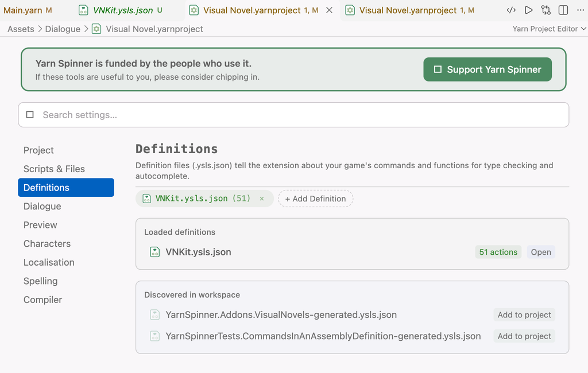Screen dimensions: 588x373
Task: Open the more actions ellipsis menu
Action: 581,10
